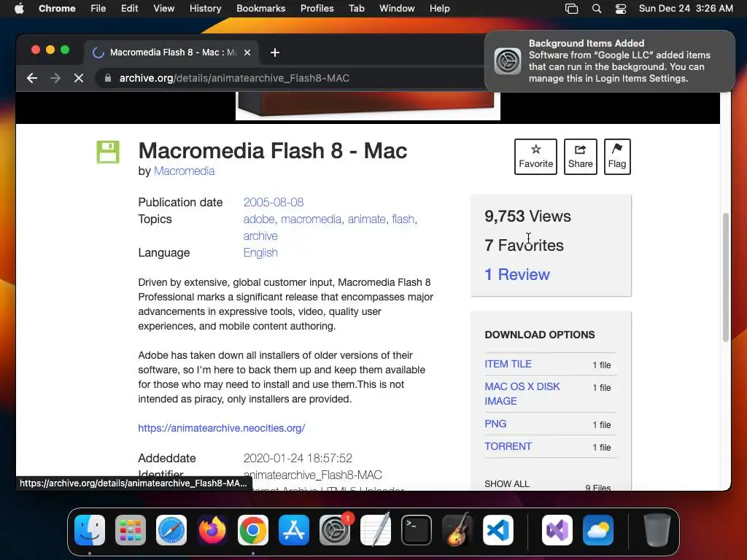The image size is (747, 560).
Task: Close the Macromedia Flash 8 tab
Action: tap(247, 52)
